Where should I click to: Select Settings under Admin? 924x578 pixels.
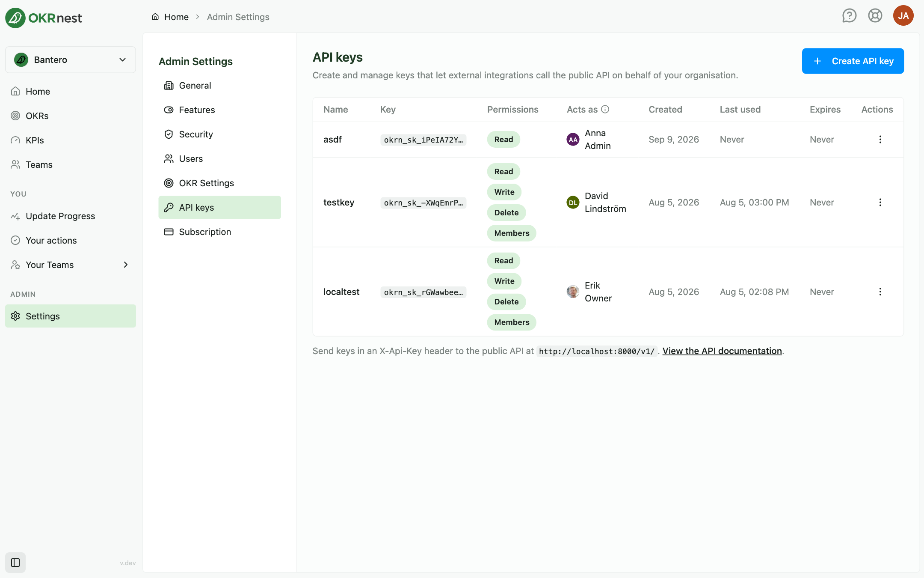point(71,316)
